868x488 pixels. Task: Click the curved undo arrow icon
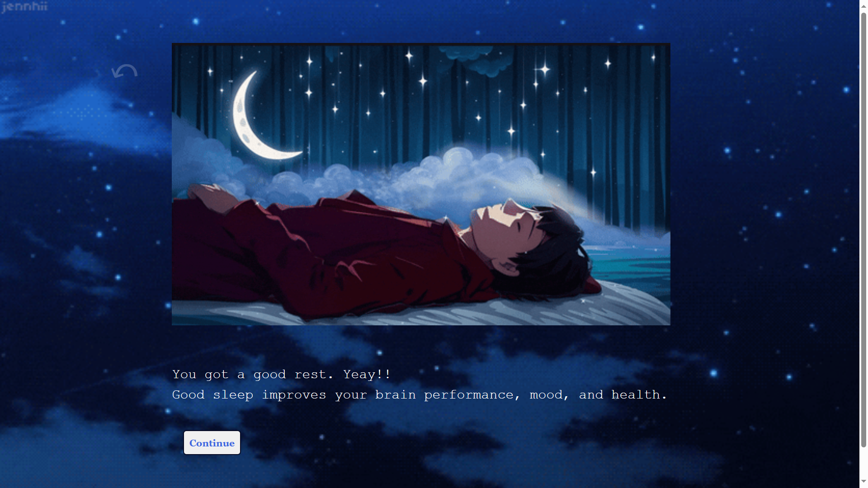pos(124,71)
